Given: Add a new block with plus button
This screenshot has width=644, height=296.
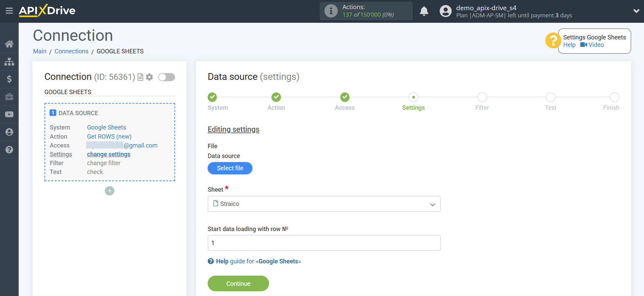Looking at the screenshot, I should [x=110, y=191].
